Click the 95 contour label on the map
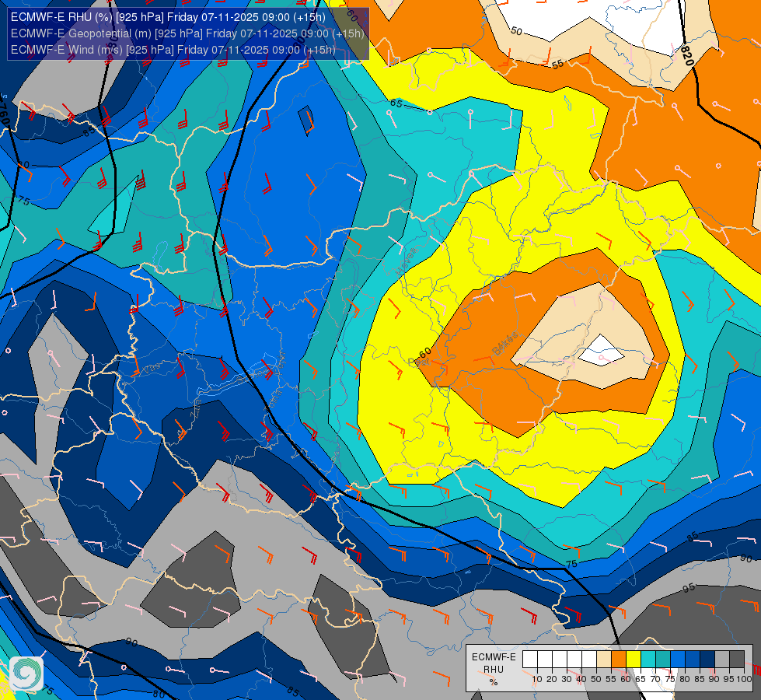Viewport: 761px width, 700px height. pos(689,588)
